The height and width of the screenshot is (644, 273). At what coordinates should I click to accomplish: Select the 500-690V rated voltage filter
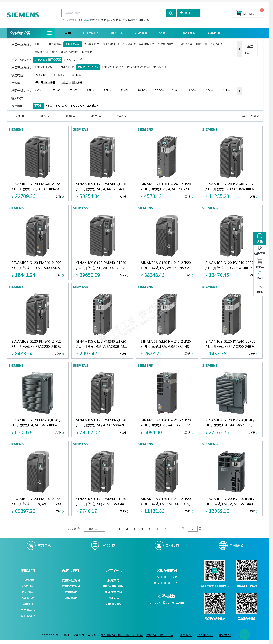58,75
